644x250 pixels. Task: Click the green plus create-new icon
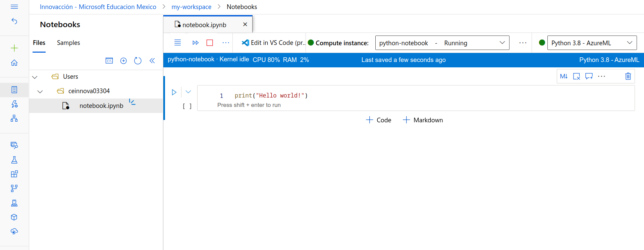tap(14, 48)
